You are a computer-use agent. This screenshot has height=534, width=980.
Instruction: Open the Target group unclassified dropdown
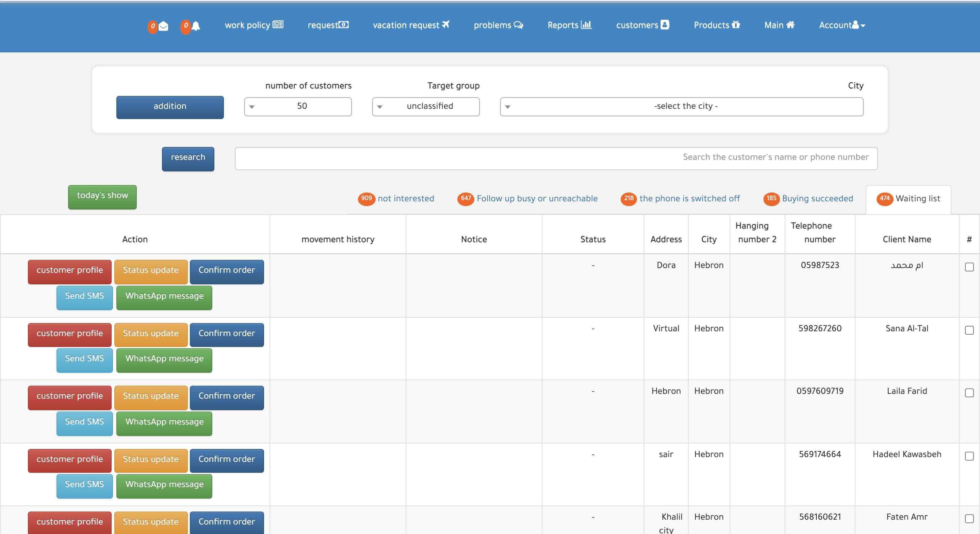pos(426,106)
